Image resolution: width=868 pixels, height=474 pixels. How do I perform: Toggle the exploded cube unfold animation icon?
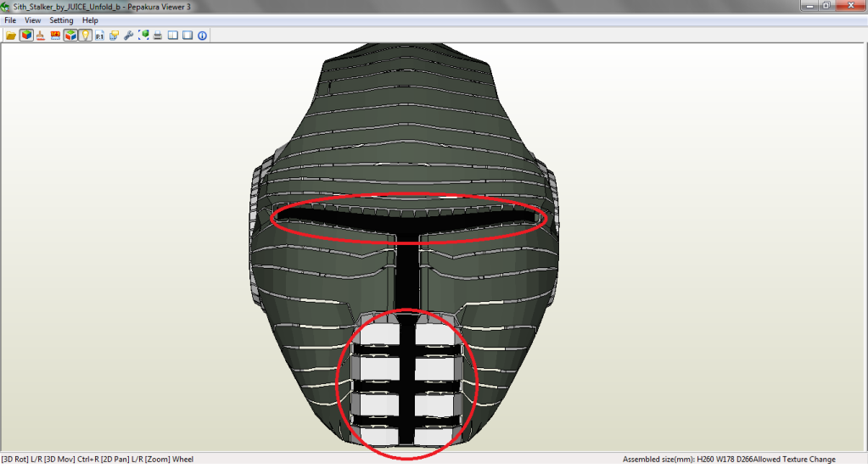click(x=70, y=36)
